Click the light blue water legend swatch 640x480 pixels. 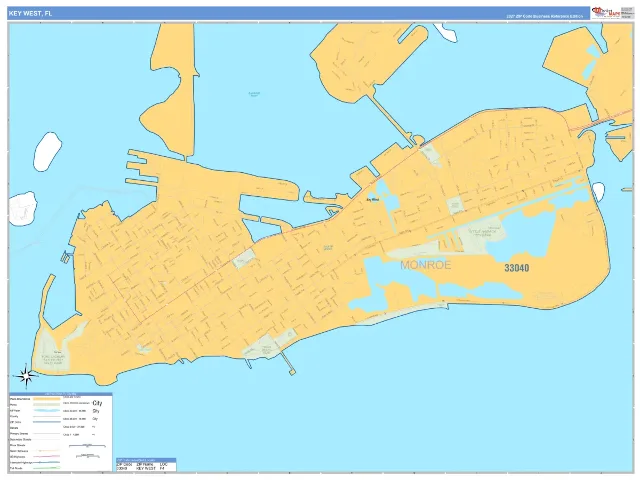coord(47,410)
